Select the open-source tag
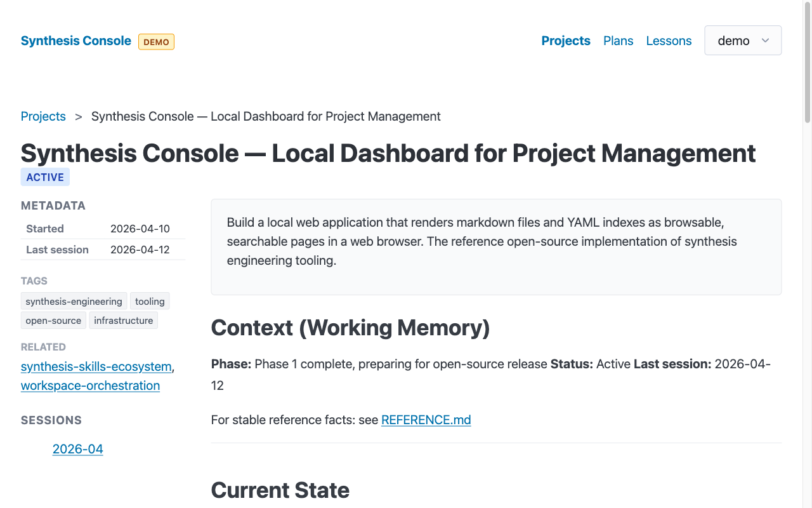The width and height of the screenshot is (812, 508). tap(53, 320)
